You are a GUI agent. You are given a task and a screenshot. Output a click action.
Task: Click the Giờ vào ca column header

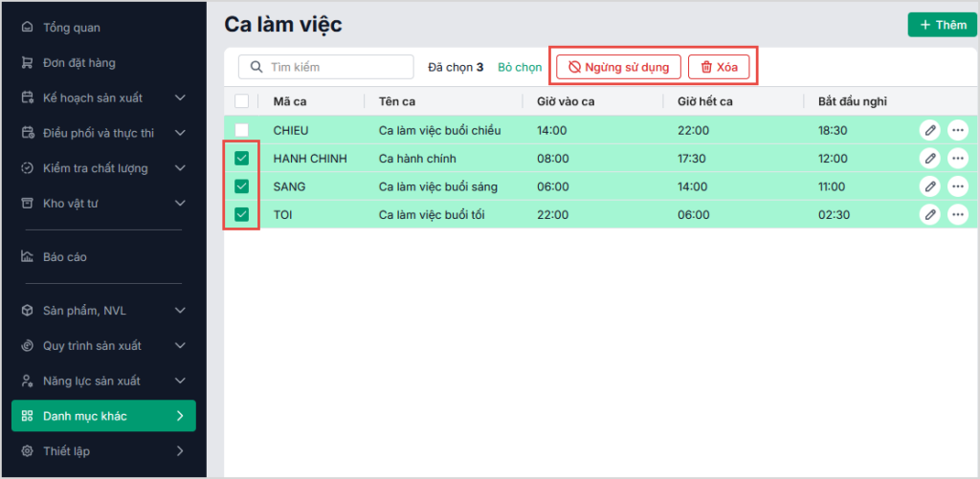tap(565, 101)
